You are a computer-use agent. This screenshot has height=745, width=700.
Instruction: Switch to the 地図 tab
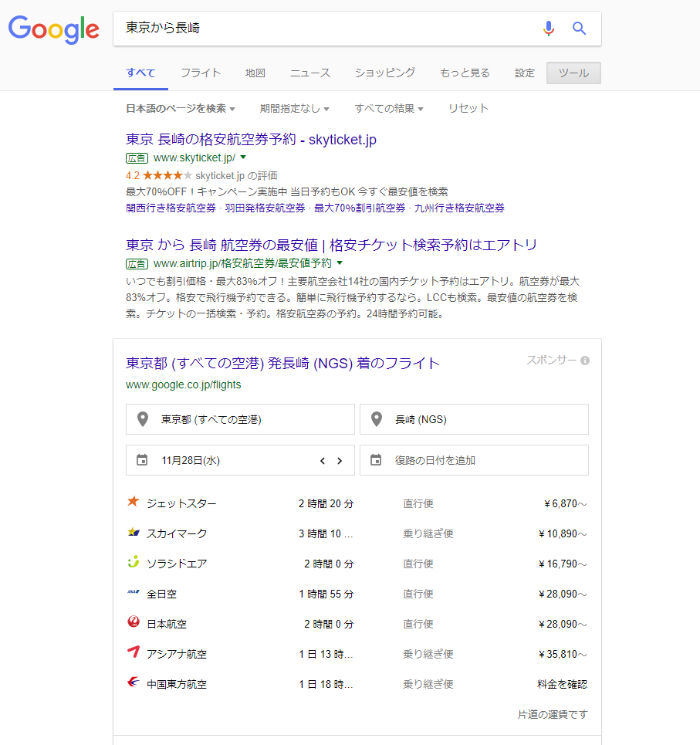pos(255,73)
